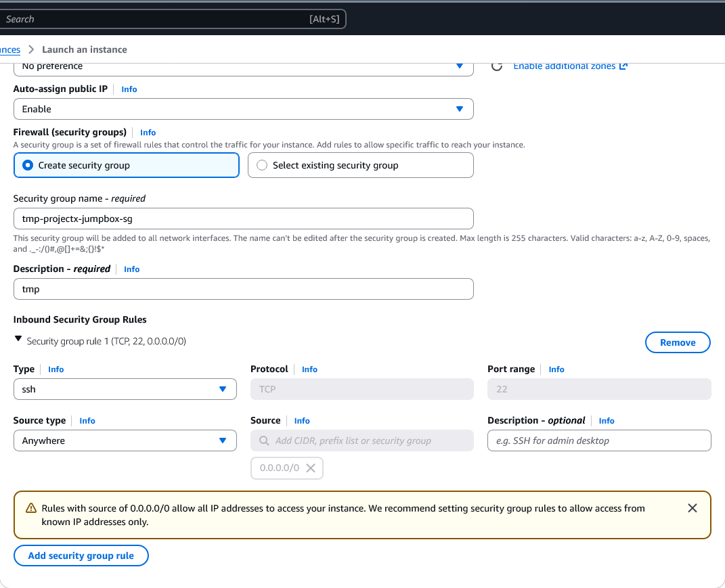
Task: Click the Remove rule button
Action: pos(677,342)
